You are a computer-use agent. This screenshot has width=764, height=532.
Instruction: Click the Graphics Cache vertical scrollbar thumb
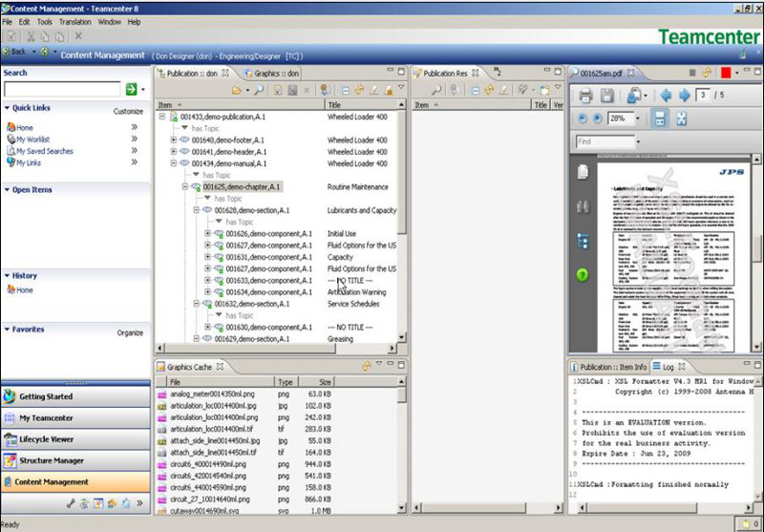[x=402, y=395]
